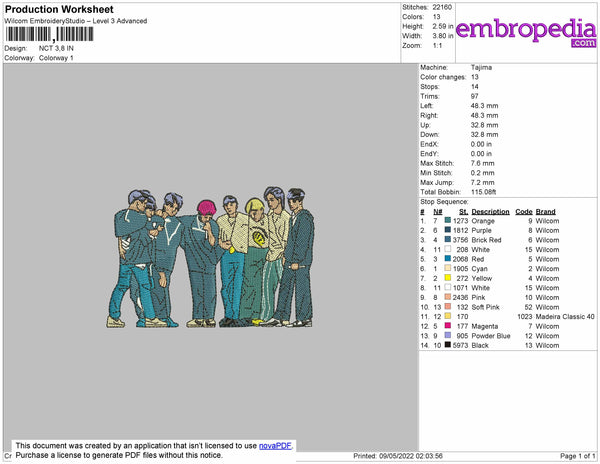Screen dimensions: 600x464
Task: Open the novaPDF link
Action: 276,446
